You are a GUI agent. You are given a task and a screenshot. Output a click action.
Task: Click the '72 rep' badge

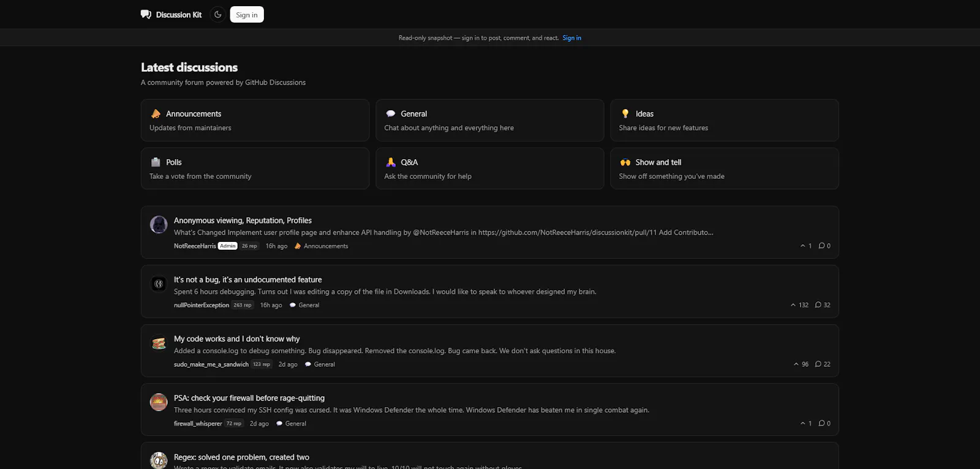pyautogui.click(x=234, y=424)
